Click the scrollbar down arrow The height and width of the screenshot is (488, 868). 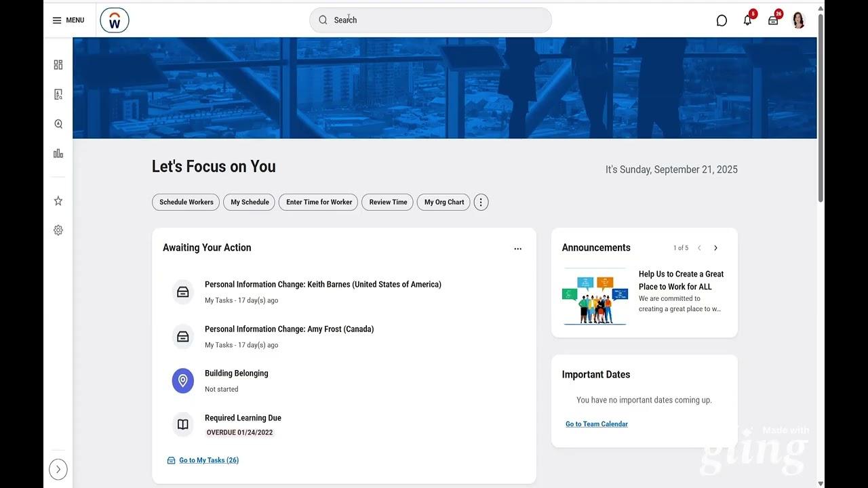coord(821,483)
